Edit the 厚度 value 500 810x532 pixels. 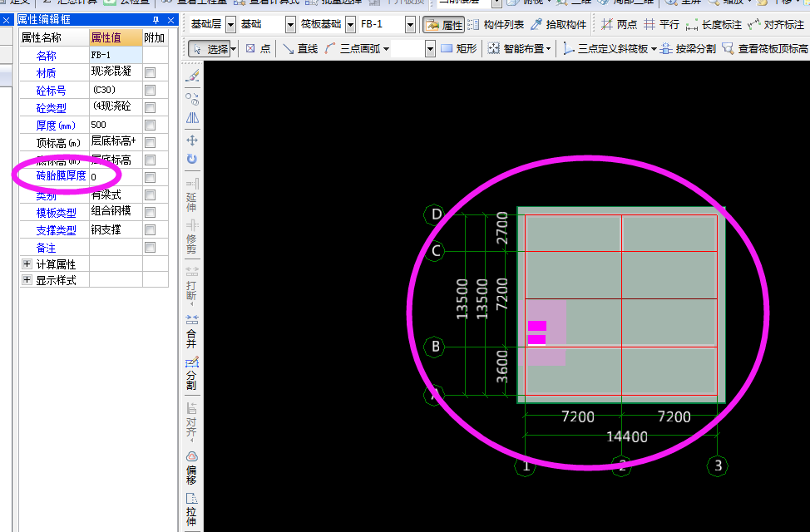coord(116,125)
